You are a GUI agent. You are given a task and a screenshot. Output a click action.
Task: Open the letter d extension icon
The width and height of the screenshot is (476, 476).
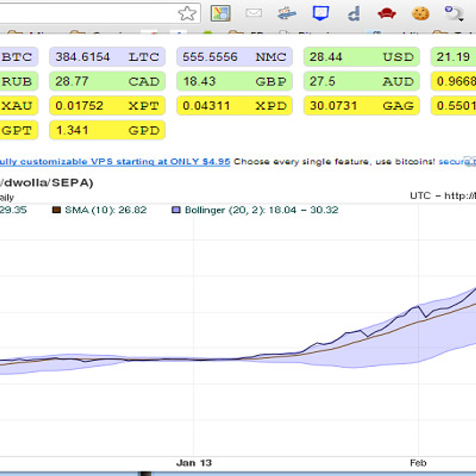coord(353,14)
